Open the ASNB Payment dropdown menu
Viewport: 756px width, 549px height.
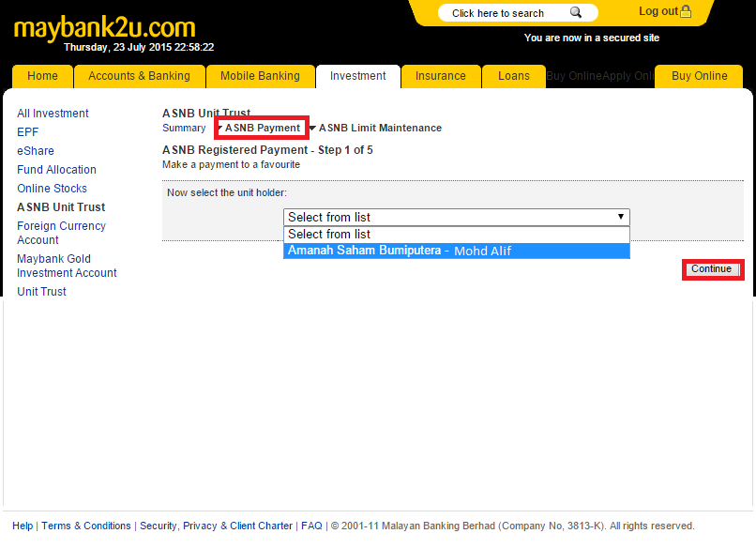[x=262, y=128]
